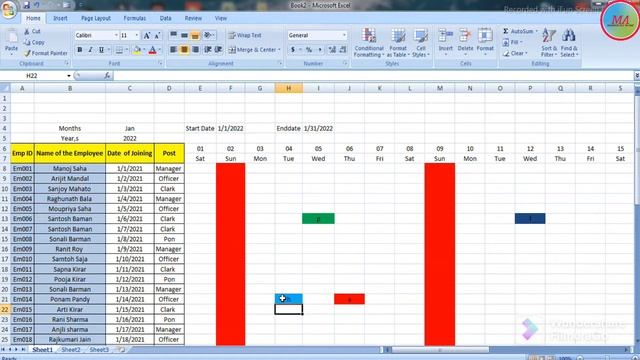The image size is (640, 360).
Task: Apply the red font color
Action: [152, 50]
